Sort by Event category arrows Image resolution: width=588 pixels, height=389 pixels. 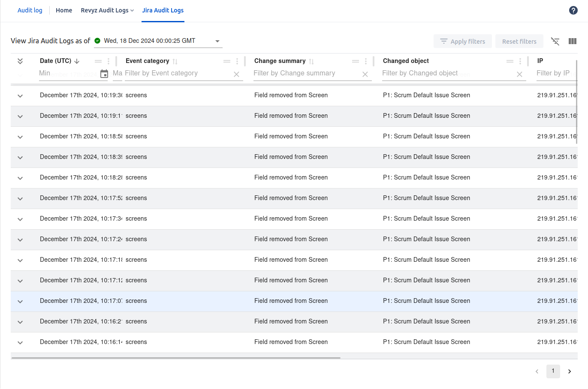click(x=175, y=61)
